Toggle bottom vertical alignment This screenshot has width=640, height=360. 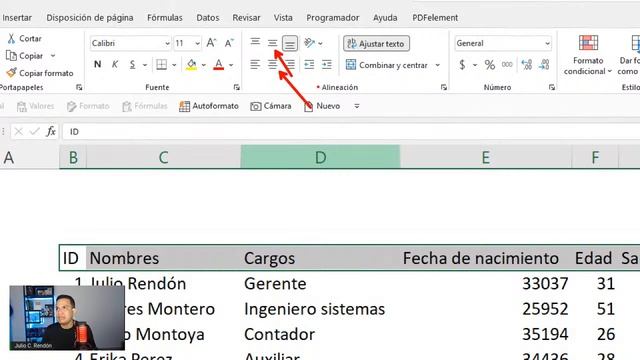[290, 43]
